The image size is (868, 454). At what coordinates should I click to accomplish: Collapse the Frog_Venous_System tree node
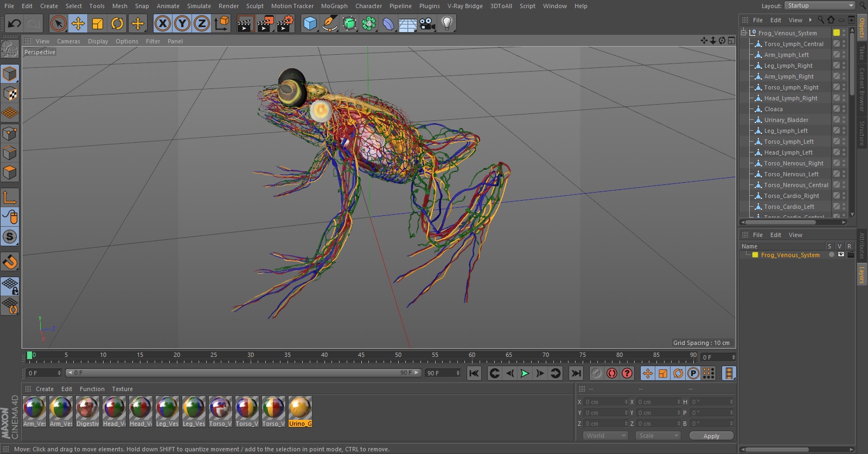744,33
